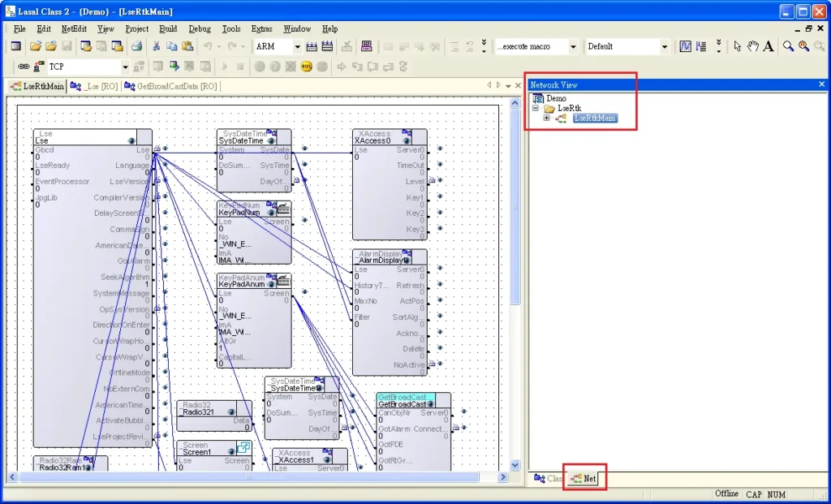Click the zoom-in magnifier with orange lens
Screen dimensions: 831x504
804,46
